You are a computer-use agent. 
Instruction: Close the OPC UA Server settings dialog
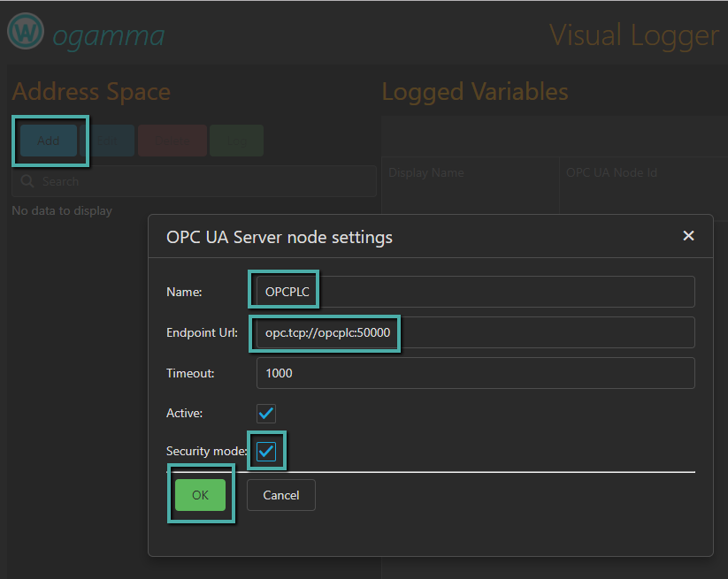[688, 236]
